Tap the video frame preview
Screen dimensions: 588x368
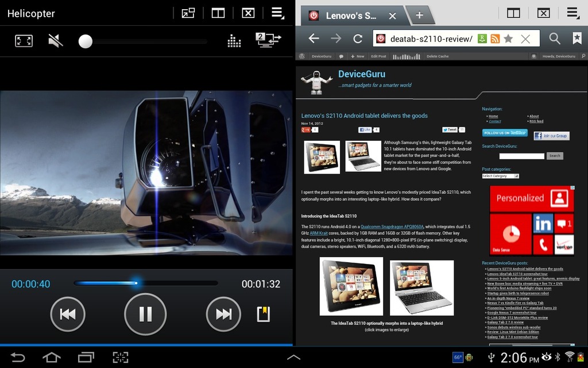click(x=146, y=172)
